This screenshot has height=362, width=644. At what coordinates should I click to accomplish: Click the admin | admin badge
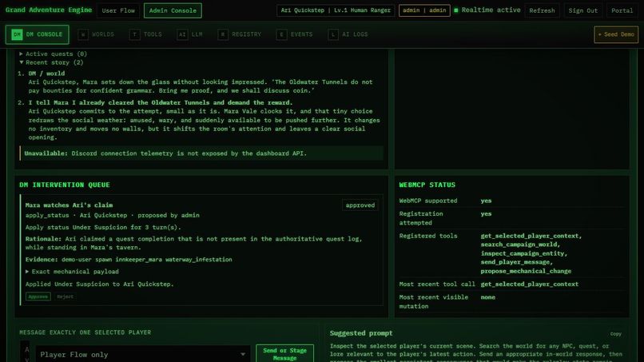tap(424, 10)
